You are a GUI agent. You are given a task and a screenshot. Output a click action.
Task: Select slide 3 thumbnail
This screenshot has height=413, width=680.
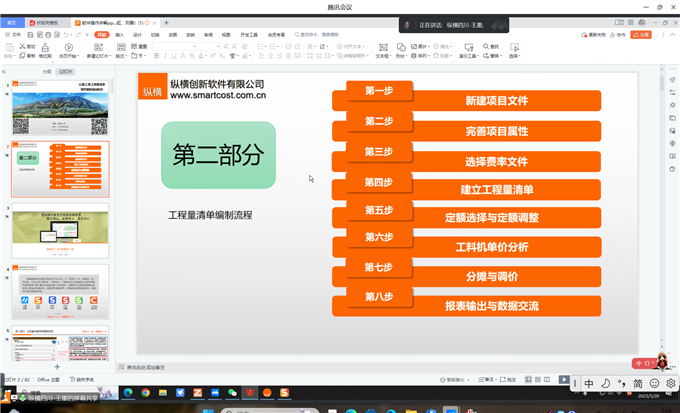point(60,230)
